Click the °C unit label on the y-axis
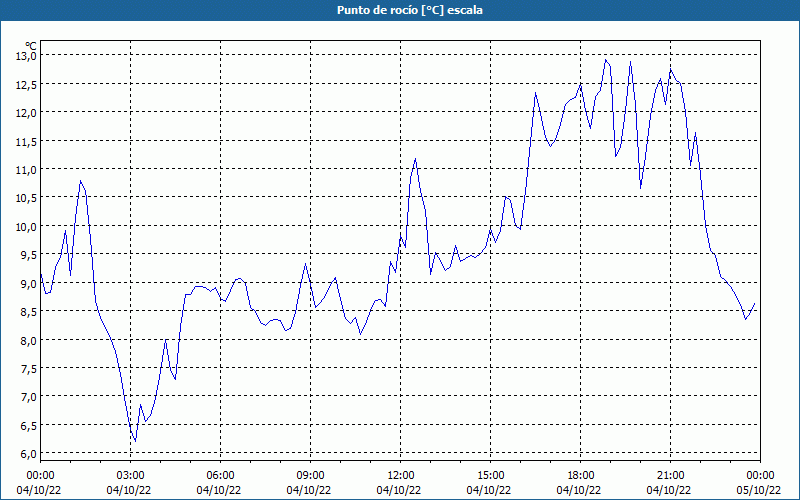 pyautogui.click(x=31, y=46)
